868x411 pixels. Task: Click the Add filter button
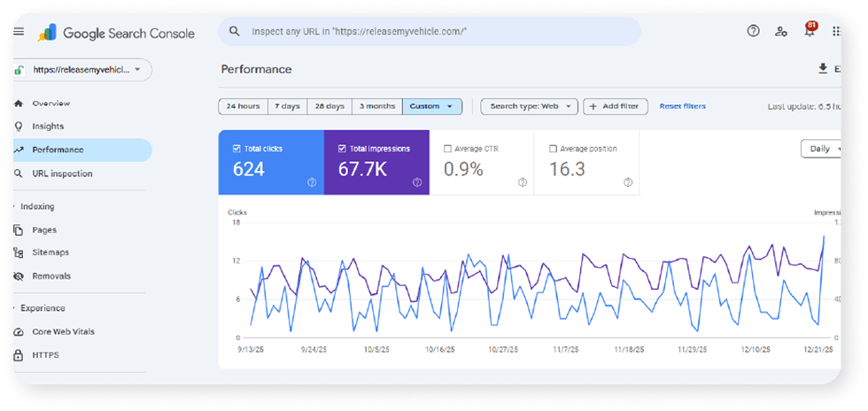click(615, 106)
